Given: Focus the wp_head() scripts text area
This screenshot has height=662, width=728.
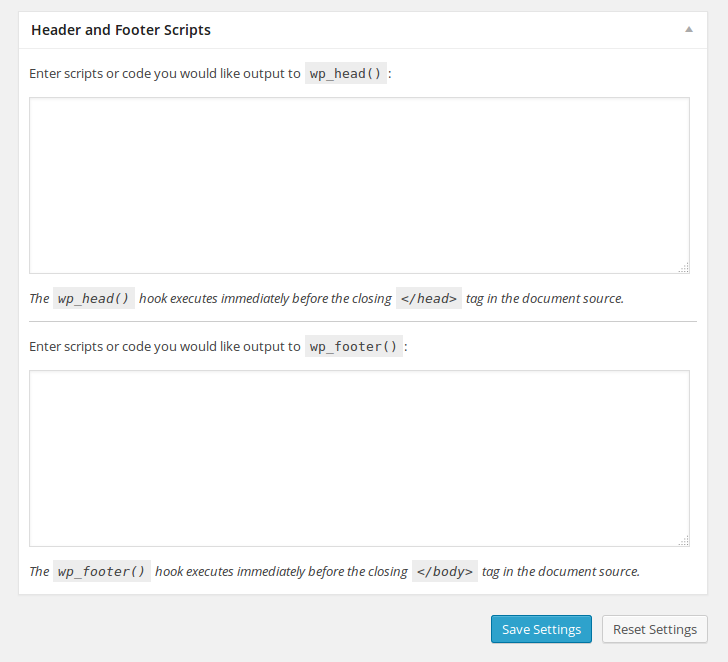Looking at the screenshot, I should [359, 185].
